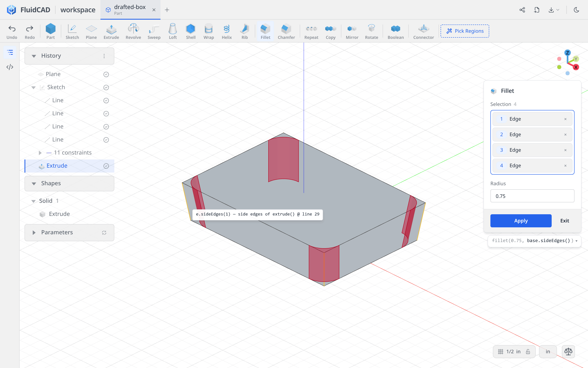Select the Rib tool
Image resolution: width=588 pixels, height=368 pixels.
pyautogui.click(x=245, y=31)
